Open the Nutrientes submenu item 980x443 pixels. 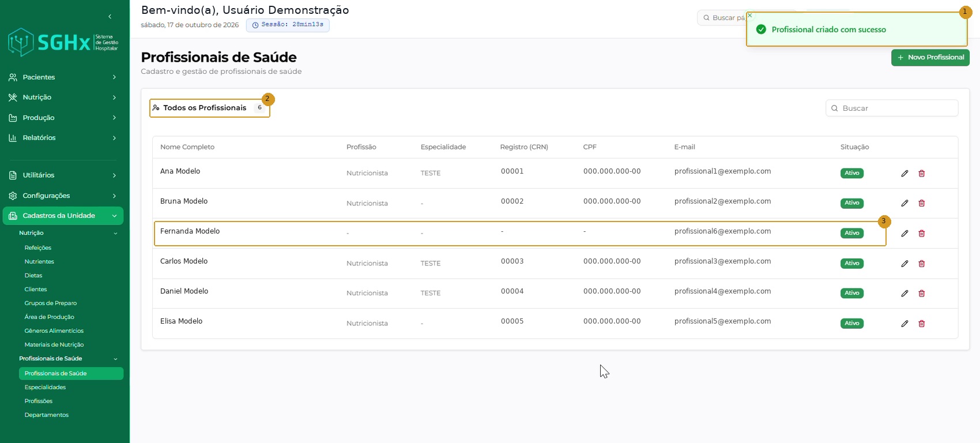(39, 262)
